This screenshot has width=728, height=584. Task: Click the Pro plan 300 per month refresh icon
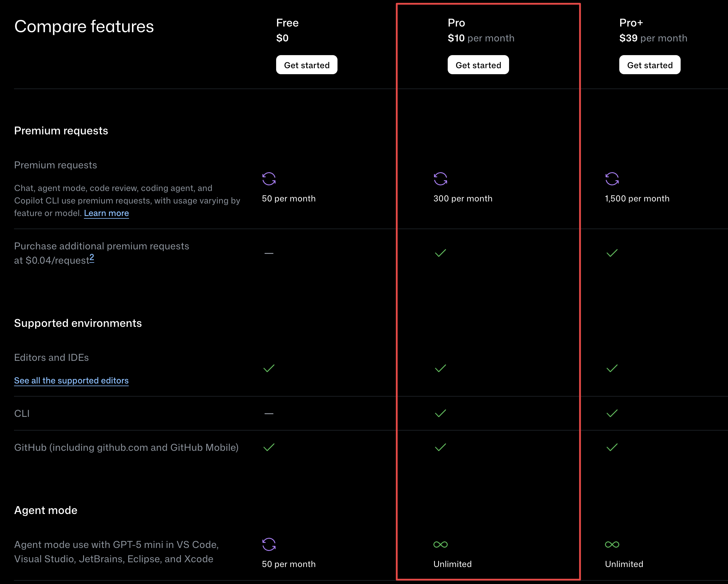(440, 179)
